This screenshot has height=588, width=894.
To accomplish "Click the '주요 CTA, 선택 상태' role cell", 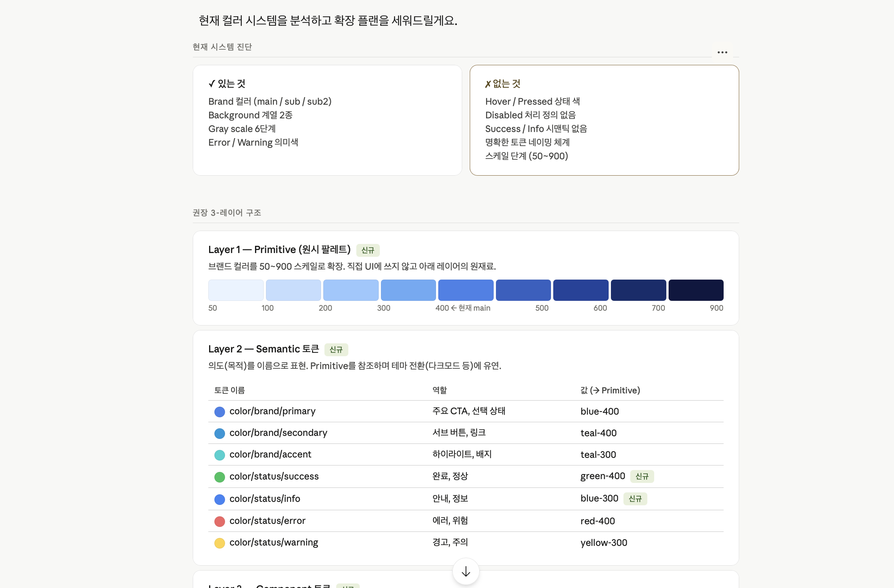I will pyautogui.click(x=469, y=411).
